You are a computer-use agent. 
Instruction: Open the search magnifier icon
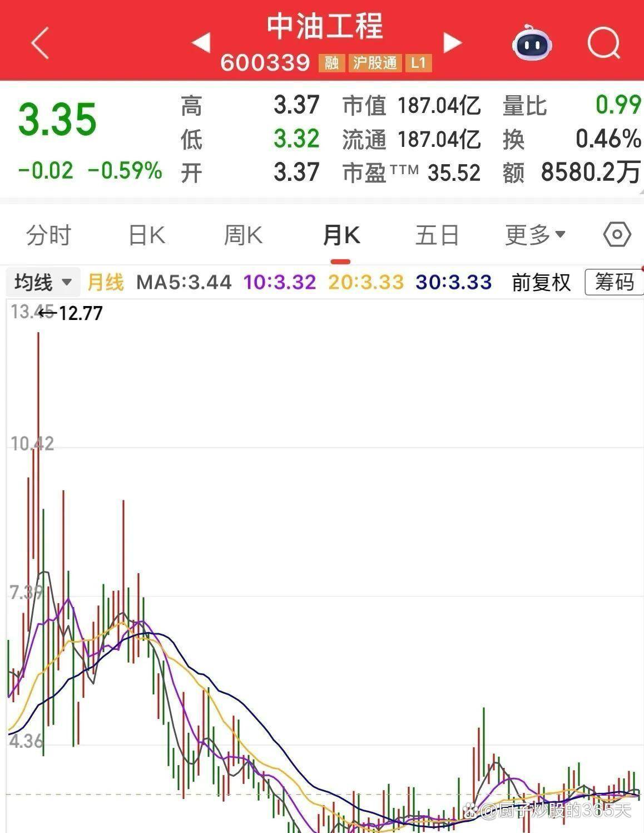click(x=603, y=43)
